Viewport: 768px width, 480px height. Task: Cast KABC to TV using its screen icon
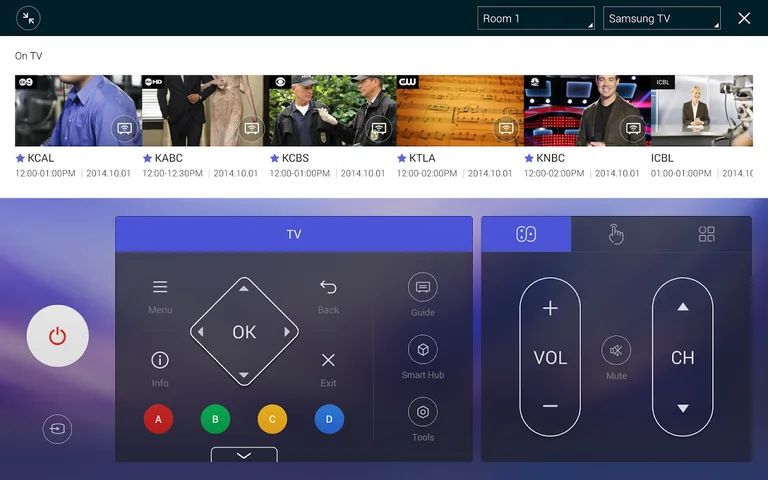[251, 129]
